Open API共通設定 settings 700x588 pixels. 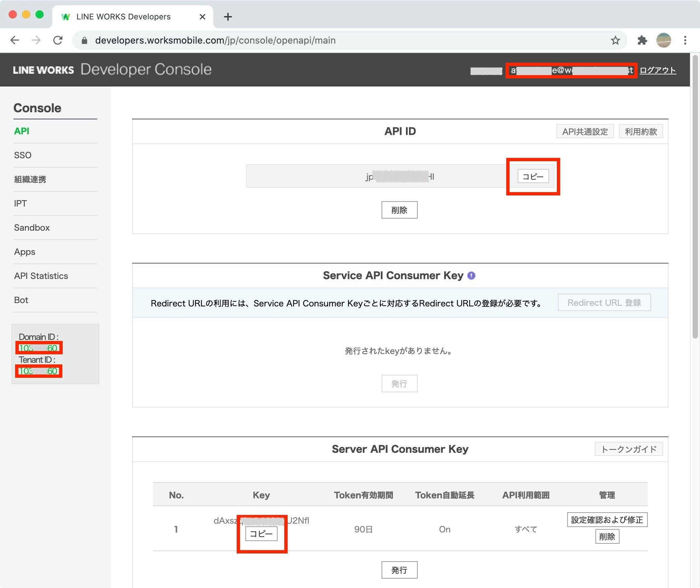click(585, 131)
